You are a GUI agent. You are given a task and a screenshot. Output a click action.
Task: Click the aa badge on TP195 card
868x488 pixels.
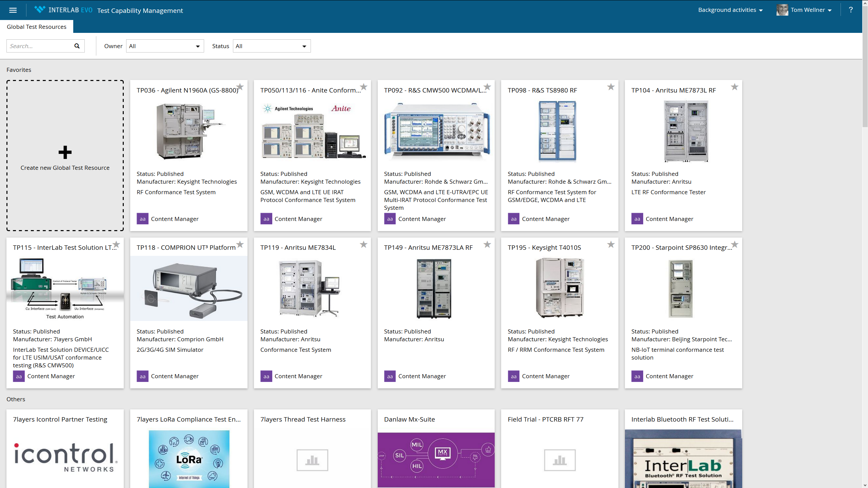pos(513,376)
